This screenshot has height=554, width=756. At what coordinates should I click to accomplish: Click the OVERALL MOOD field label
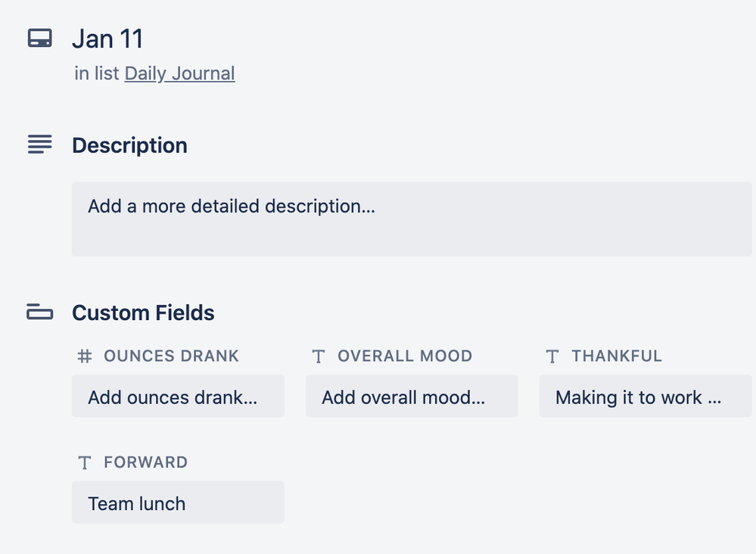pyautogui.click(x=405, y=356)
